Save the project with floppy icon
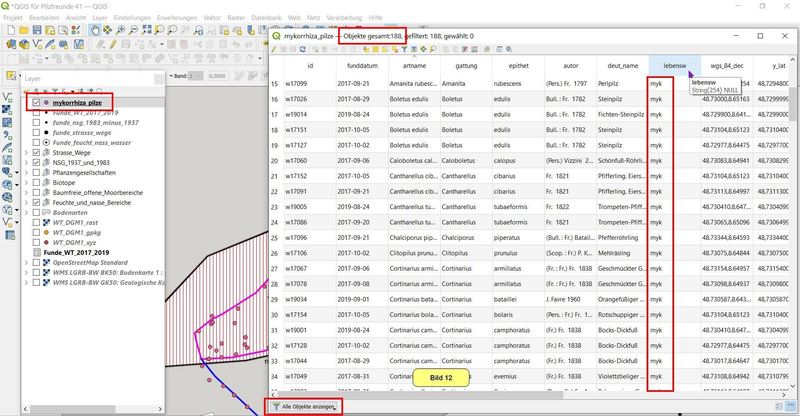This screenshot has width=800, height=416. coord(37,30)
